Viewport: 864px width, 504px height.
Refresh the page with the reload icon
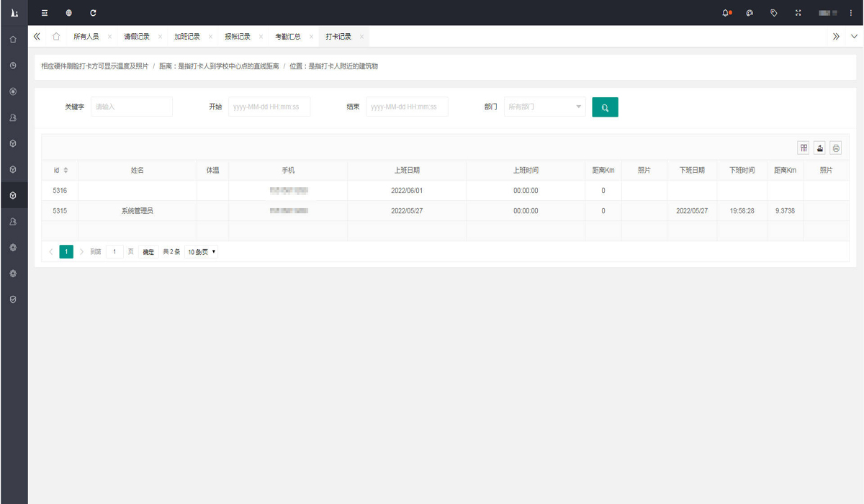[93, 13]
